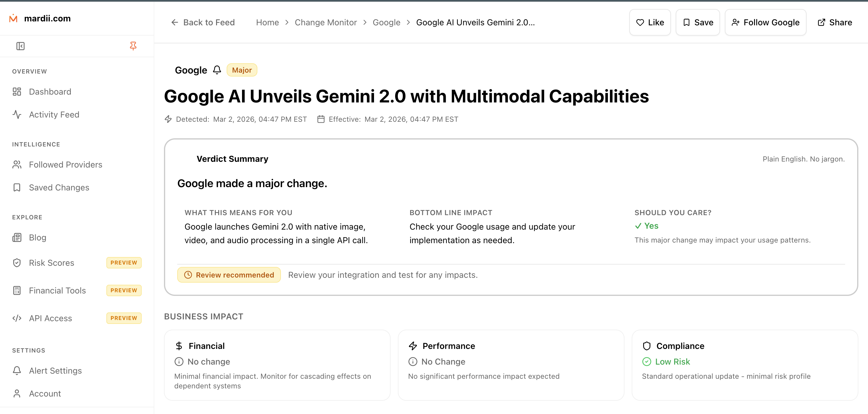This screenshot has height=414, width=868.
Task: Collapse the left sidebar panel
Action: point(20,46)
